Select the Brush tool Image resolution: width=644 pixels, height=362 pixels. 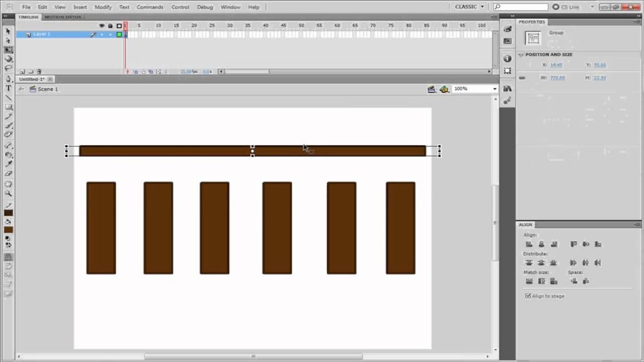[x=8, y=125]
